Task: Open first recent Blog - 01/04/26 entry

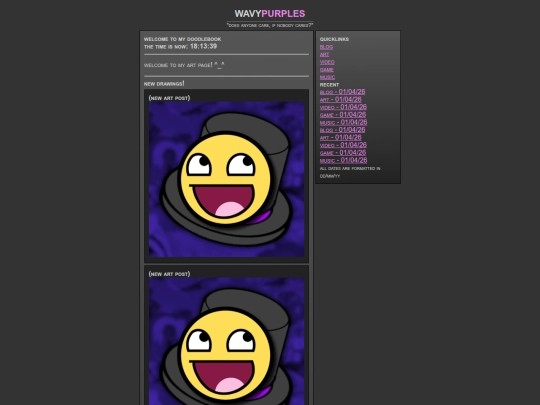Action: pyautogui.click(x=342, y=92)
